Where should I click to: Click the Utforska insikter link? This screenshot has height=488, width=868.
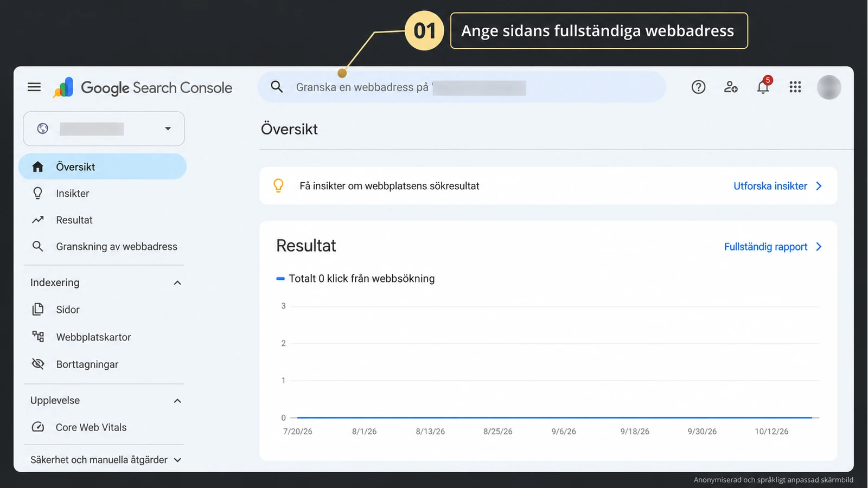pos(770,186)
